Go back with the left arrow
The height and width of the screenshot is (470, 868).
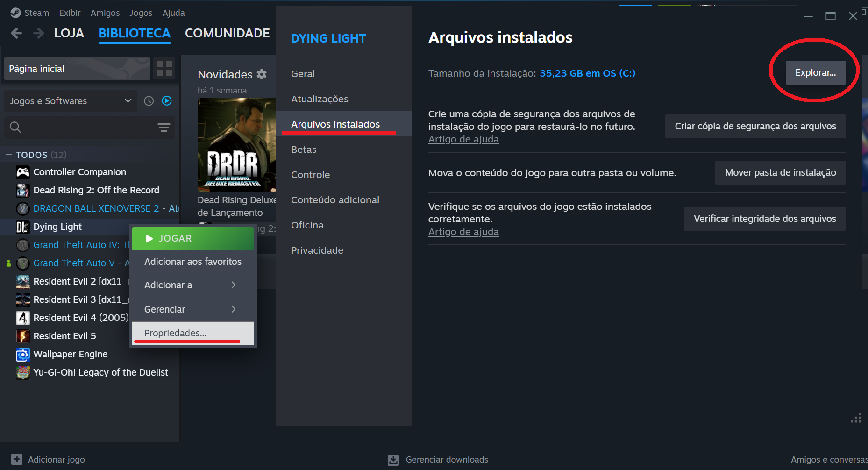[x=16, y=33]
